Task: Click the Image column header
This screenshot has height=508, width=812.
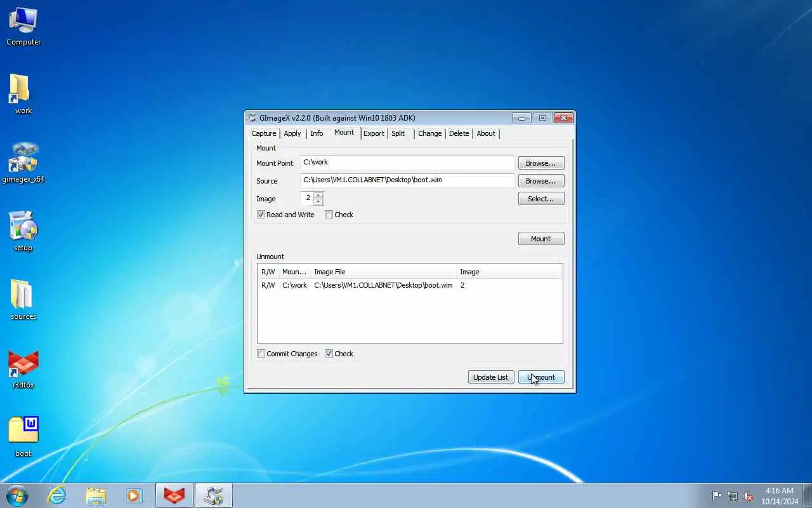Action: 509,272
